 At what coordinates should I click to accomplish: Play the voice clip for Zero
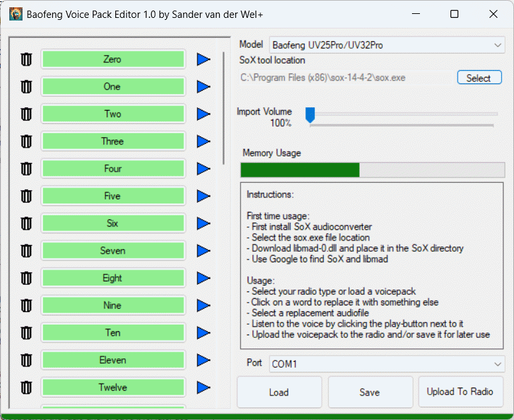[x=203, y=60]
